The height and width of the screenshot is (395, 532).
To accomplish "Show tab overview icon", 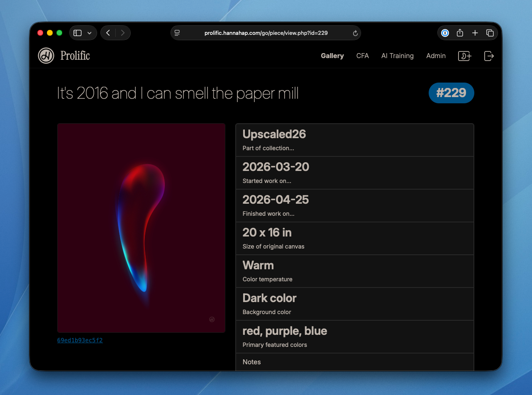I will pyautogui.click(x=490, y=33).
